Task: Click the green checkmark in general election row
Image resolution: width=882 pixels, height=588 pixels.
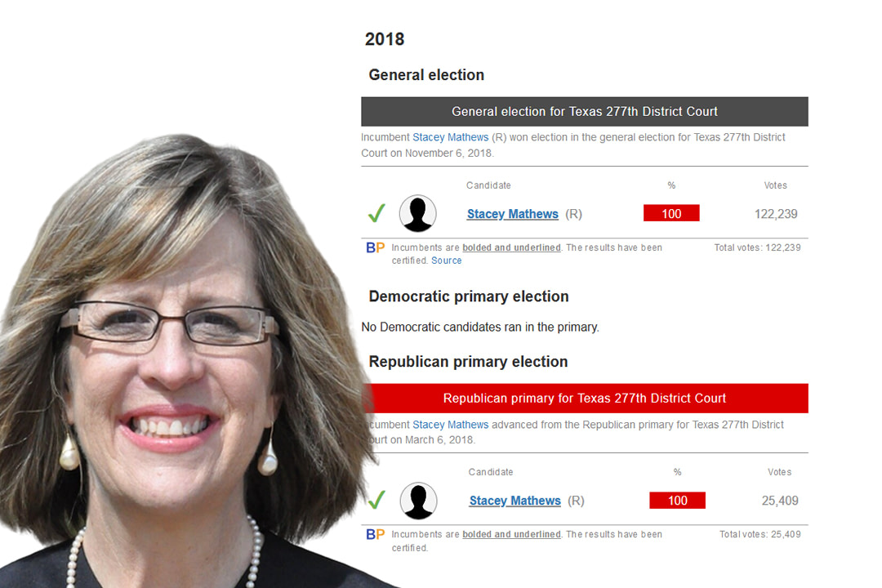Action: (376, 213)
